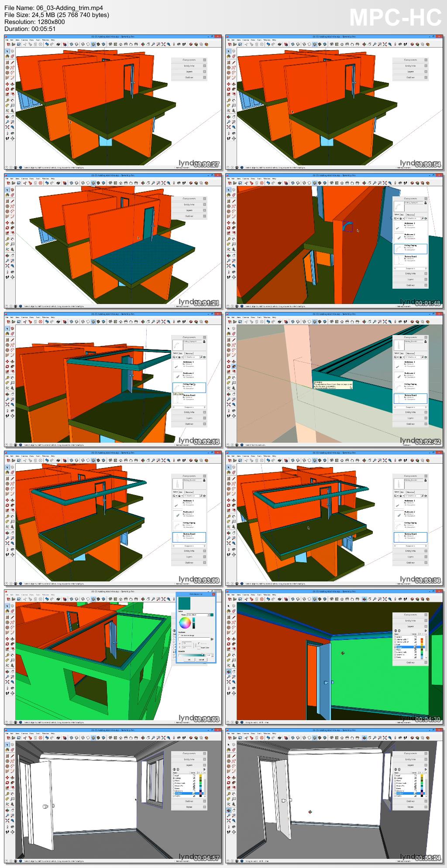This screenshot has width=447, height=868.
Task: Activate the Push/Pull tool in 00:03:36 frame
Action: 234,500
